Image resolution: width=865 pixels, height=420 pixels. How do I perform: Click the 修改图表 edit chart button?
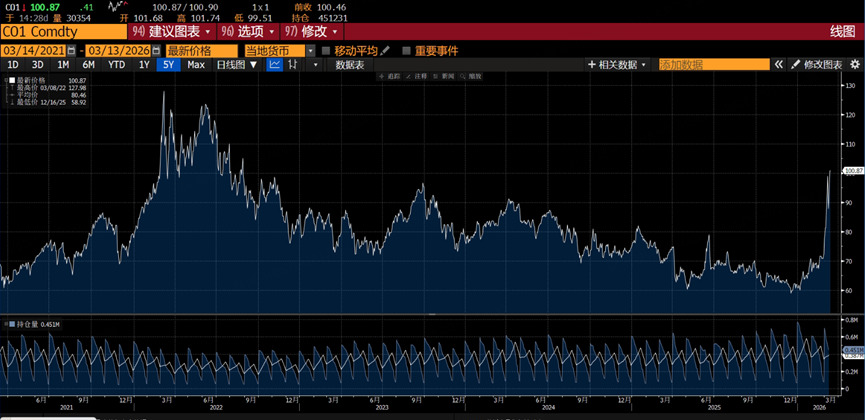click(817, 65)
